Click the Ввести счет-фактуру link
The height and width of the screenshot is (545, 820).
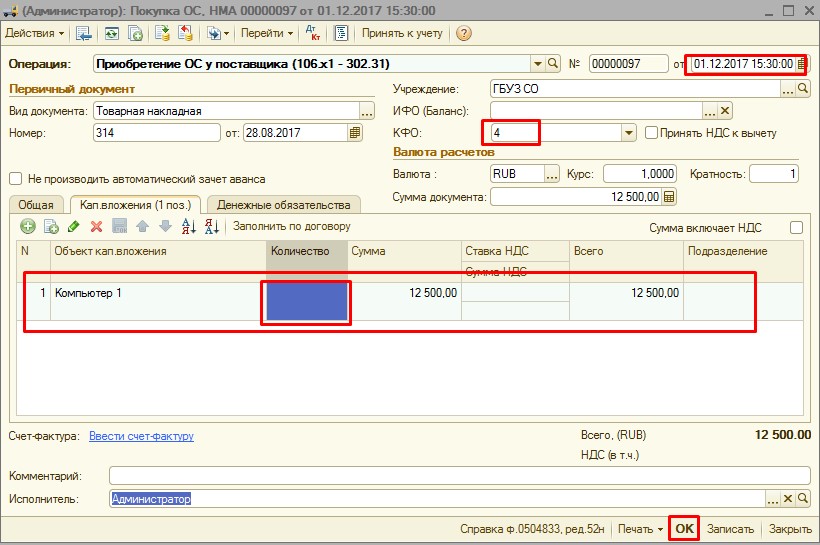tap(141, 436)
